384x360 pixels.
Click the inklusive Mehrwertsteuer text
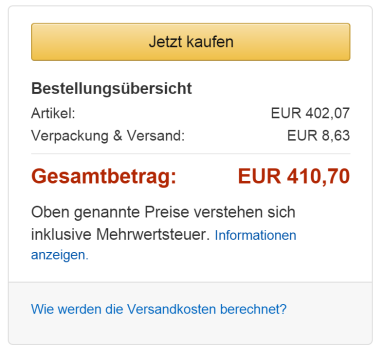[x=120, y=235]
